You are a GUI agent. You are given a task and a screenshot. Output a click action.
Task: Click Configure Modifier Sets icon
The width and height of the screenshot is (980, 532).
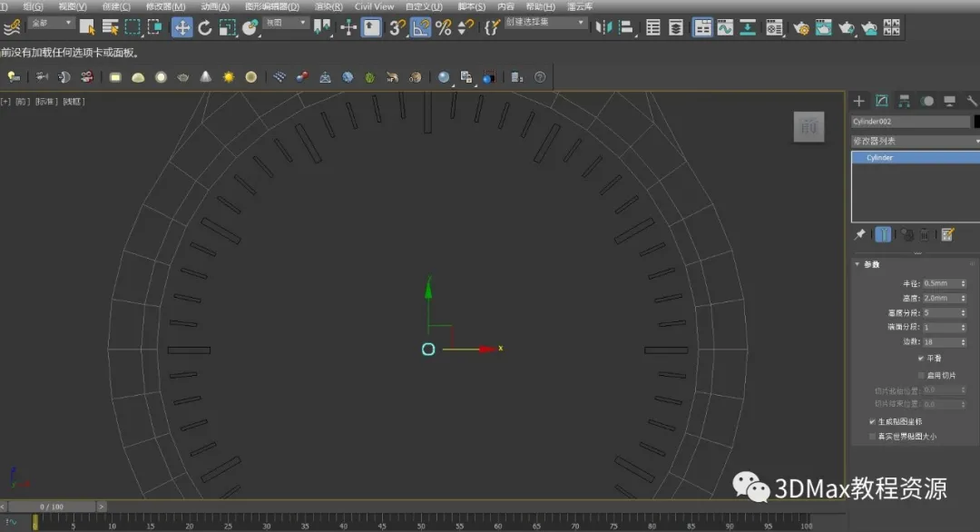point(947,234)
